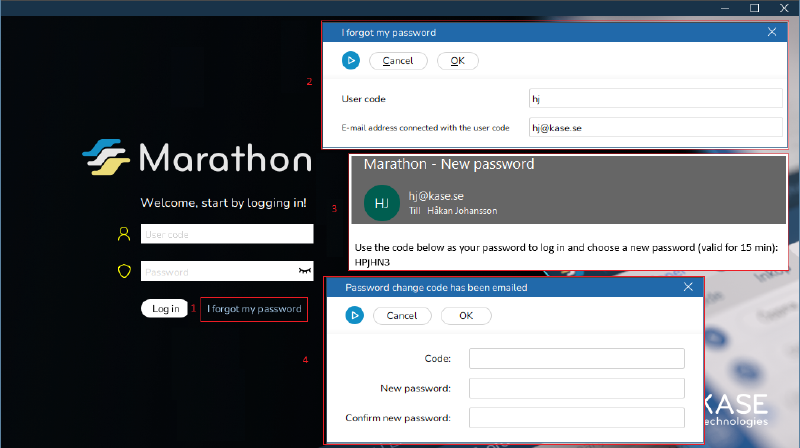Screen dimensions: 800x448
Task: Click the HJ avatar in the email
Action: point(381,203)
